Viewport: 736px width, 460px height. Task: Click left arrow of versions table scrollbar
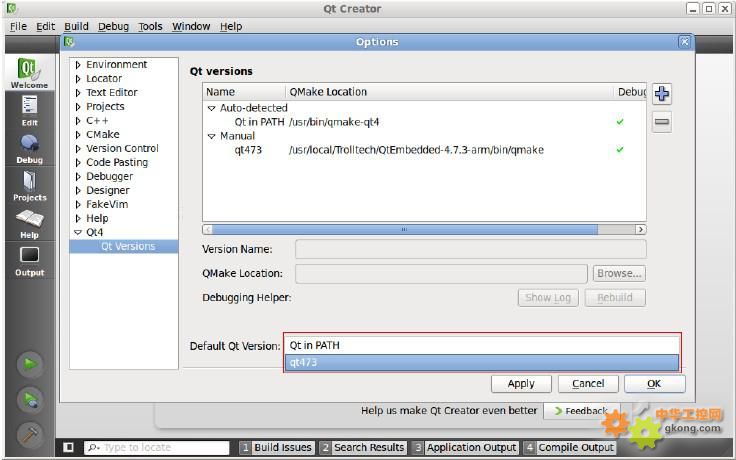[208, 230]
